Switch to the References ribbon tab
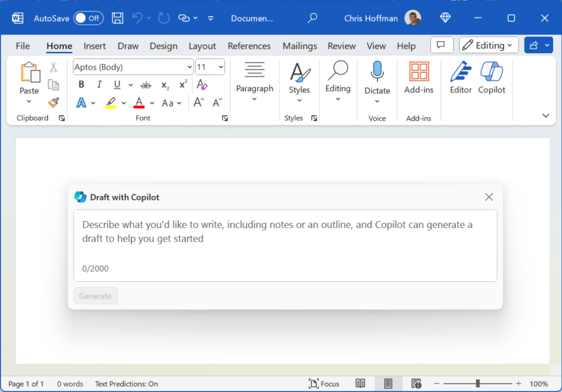 tap(249, 46)
